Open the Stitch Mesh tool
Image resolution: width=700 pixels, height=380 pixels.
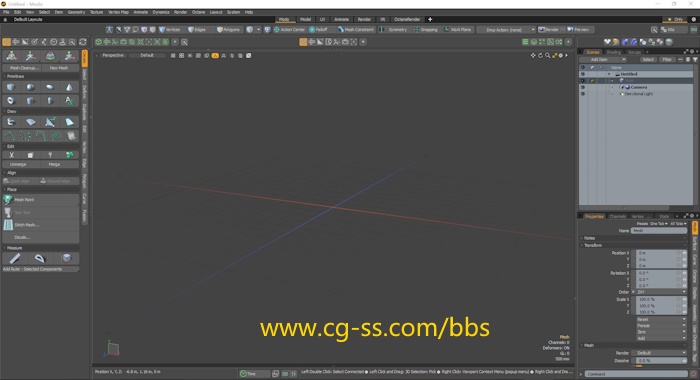tap(41, 225)
